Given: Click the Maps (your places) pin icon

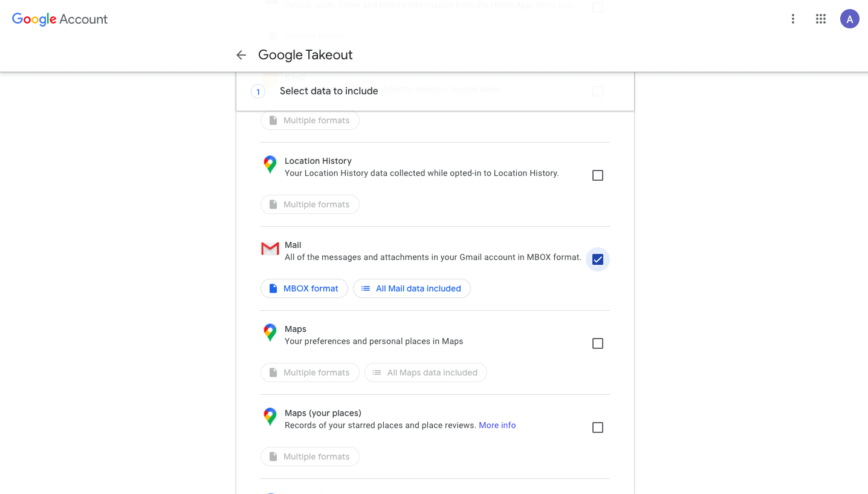Looking at the screenshot, I should pyautogui.click(x=270, y=417).
